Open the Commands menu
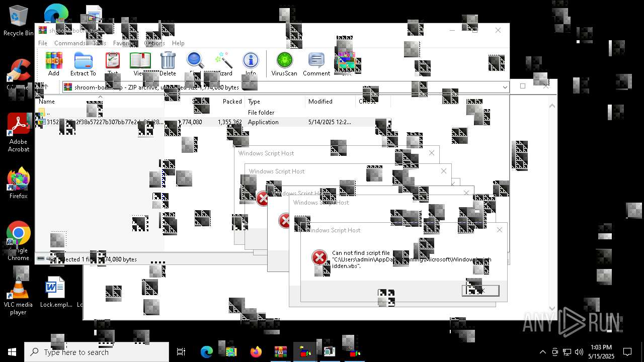This screenshot has width=644, height=362. point(70,43)
